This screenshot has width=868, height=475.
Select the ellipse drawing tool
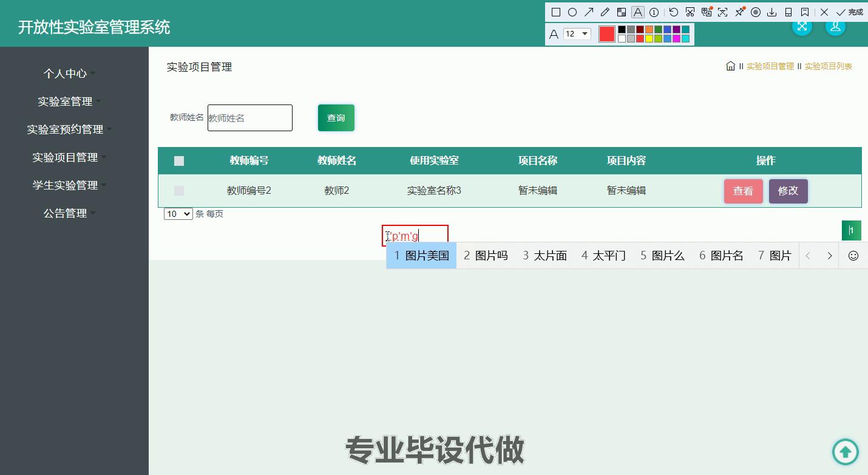pos(572,12)
